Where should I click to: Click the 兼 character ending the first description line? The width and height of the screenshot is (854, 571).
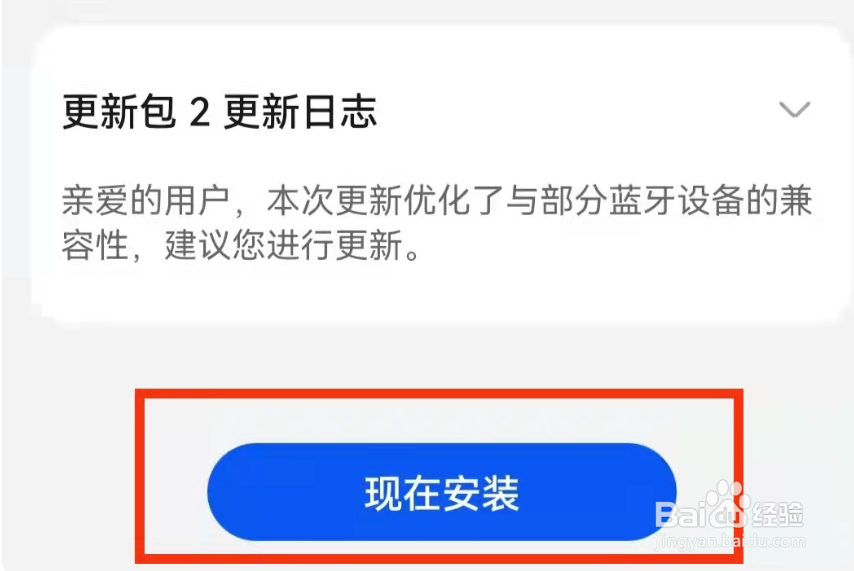(x=796, y=201)
